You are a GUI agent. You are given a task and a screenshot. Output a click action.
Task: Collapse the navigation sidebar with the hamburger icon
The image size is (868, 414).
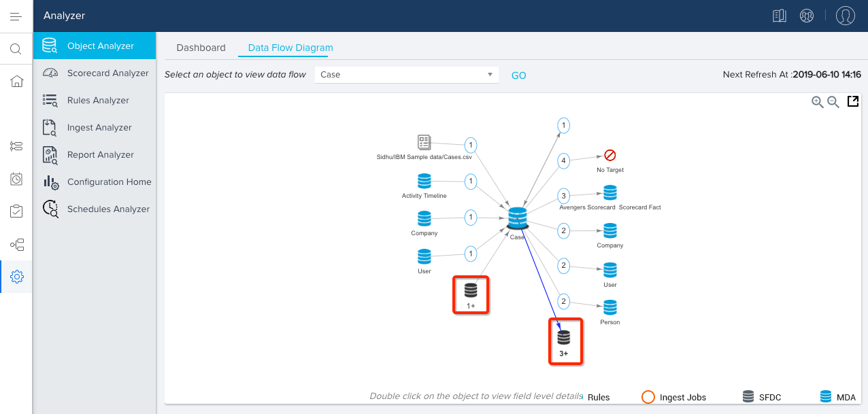pyautogui.click(x=16, y=16)
